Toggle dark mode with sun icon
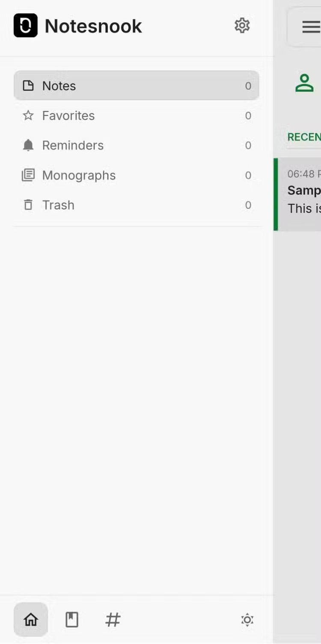This screenshot has height=644, width=321. click(247, 620)
